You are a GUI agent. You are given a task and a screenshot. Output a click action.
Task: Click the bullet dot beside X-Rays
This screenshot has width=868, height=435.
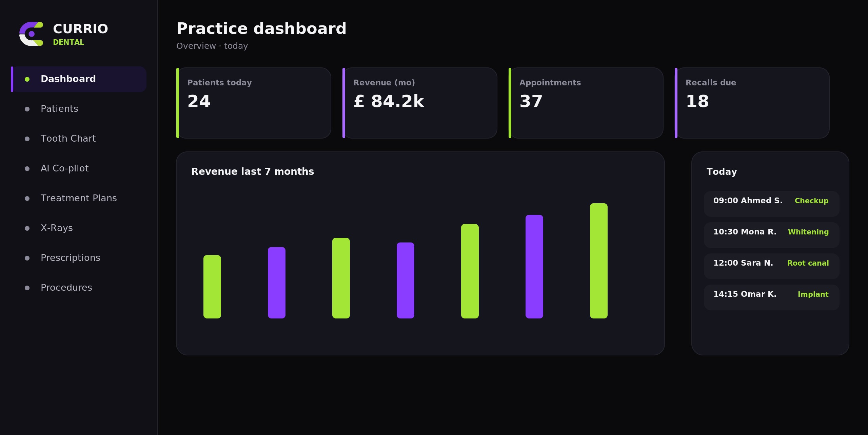click(27, 228)
